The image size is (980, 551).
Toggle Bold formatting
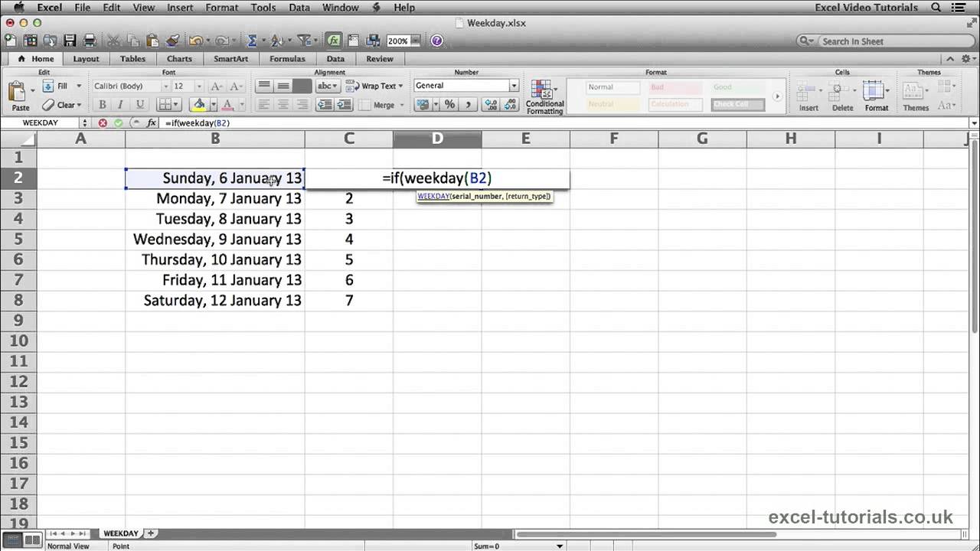tap(101, 105)
